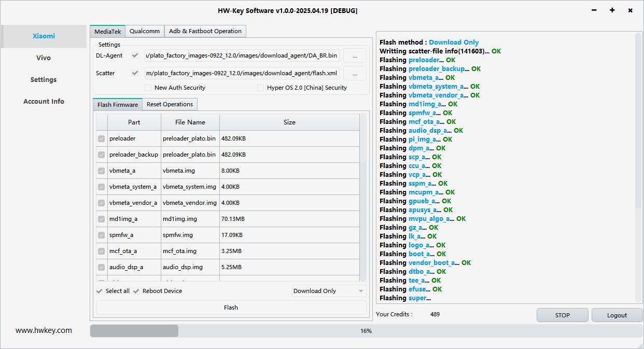Click the Flashing mvpu_algo_a log line
Image resolution: width=644 pixels, height=349 pixels.
tap(423, 219)
